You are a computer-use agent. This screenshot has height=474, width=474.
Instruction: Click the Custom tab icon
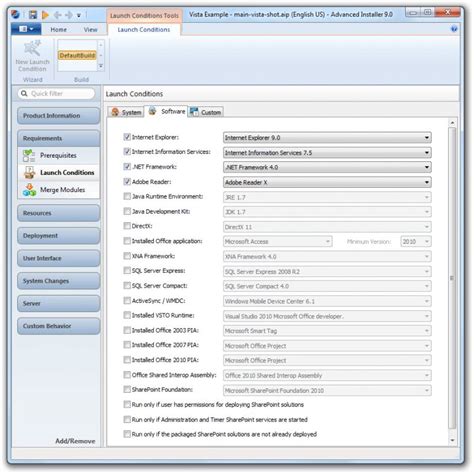[194, 112]
